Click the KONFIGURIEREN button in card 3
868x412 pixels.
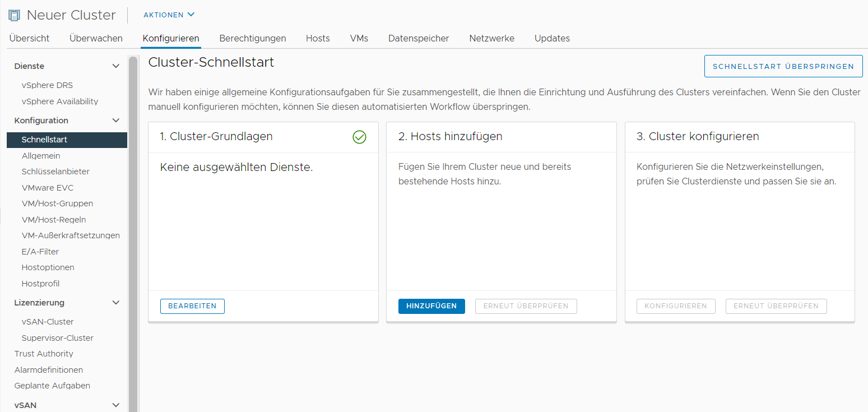click(x=676, y=306)
